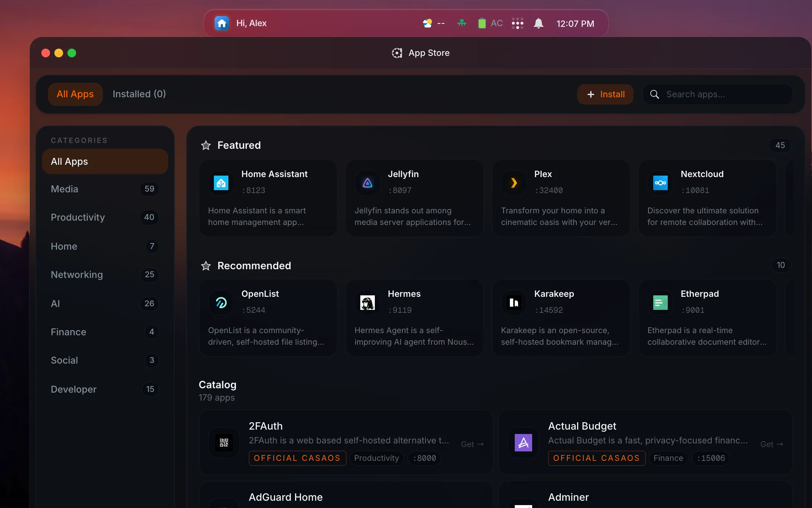The height and width of the screenshot is (508, 812).
Task: Click the 12:07 PM clock
Action: coord(575,24)
